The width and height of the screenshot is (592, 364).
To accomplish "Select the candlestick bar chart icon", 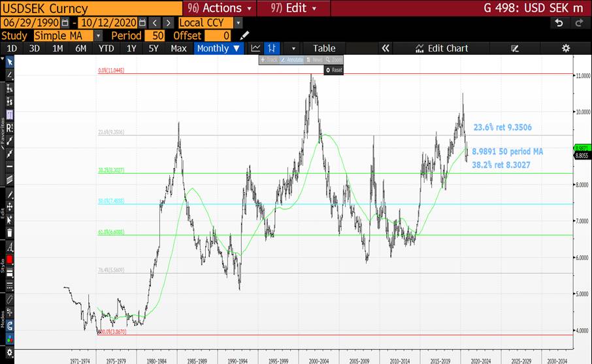I will tap(272, 48).
